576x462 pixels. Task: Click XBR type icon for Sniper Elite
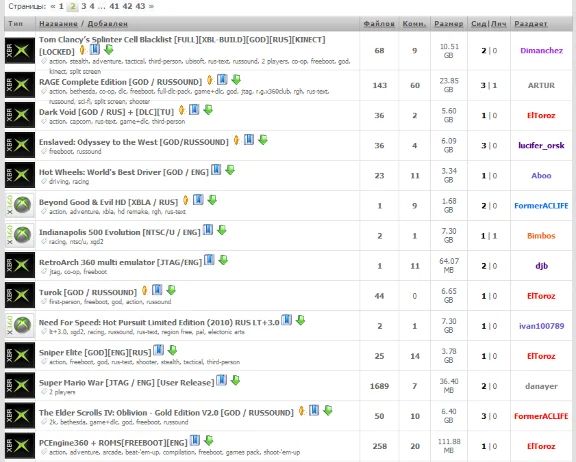pyautogui.click(x=20, y=355)
